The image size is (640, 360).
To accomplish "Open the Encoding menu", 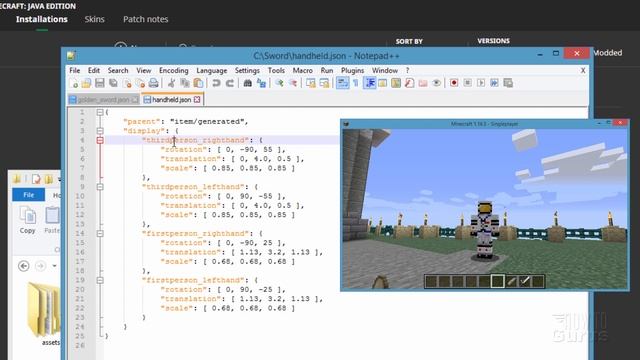I will click(x=173, y=71).
